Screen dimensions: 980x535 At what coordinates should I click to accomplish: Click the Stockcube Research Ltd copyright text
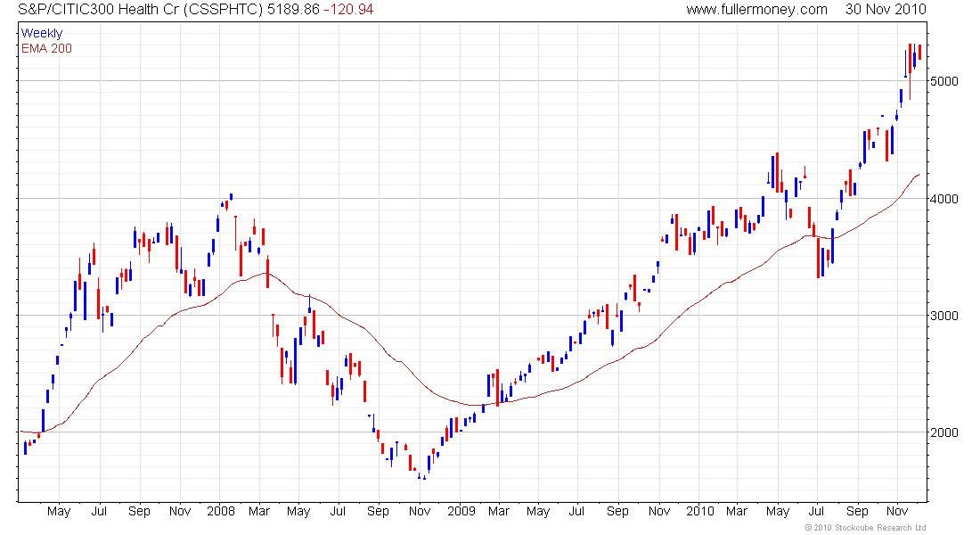pyautogui.click(x=865, y=528)
